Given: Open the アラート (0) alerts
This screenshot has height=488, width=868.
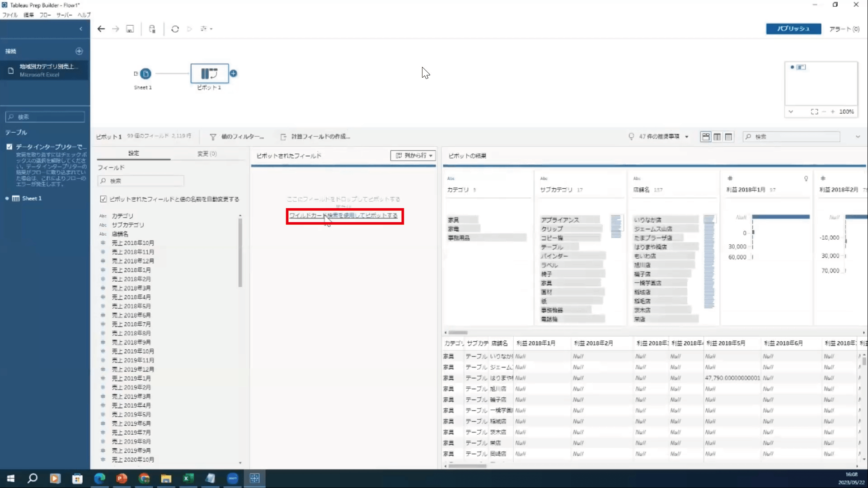Looking at the screenshot, I should click(844, 29).
